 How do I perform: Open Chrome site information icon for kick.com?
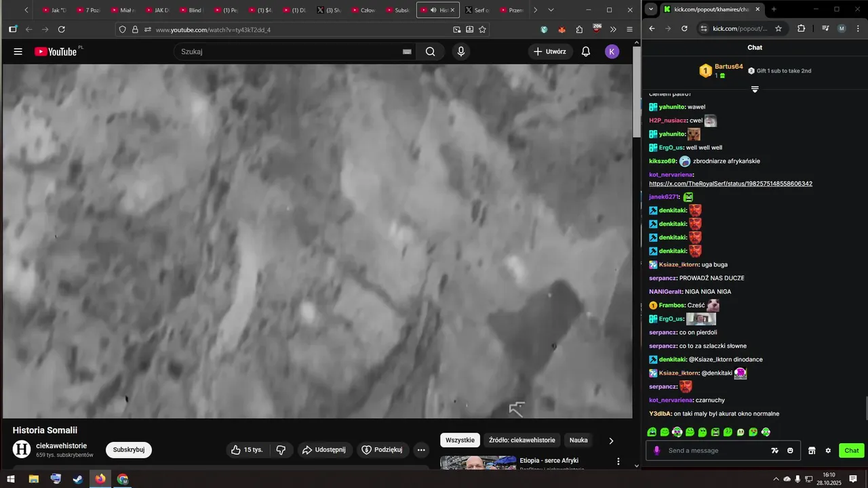pyautogui.click(x=703, y=28)
